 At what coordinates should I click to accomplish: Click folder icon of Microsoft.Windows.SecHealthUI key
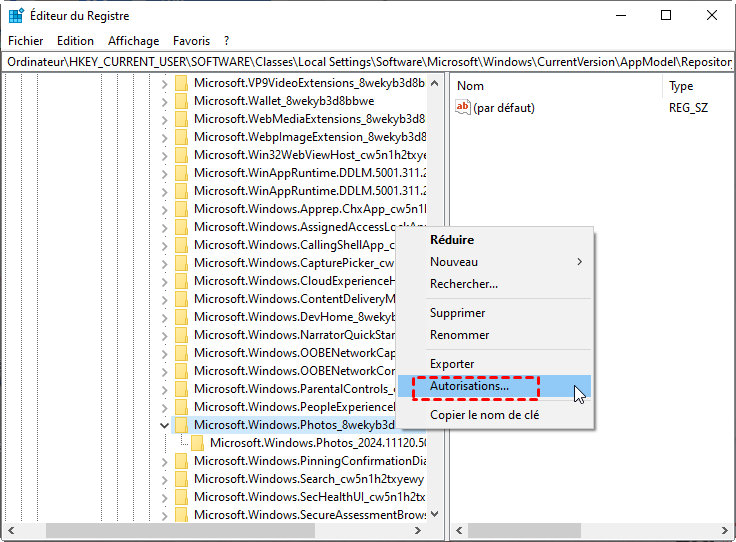pos(181,497)
